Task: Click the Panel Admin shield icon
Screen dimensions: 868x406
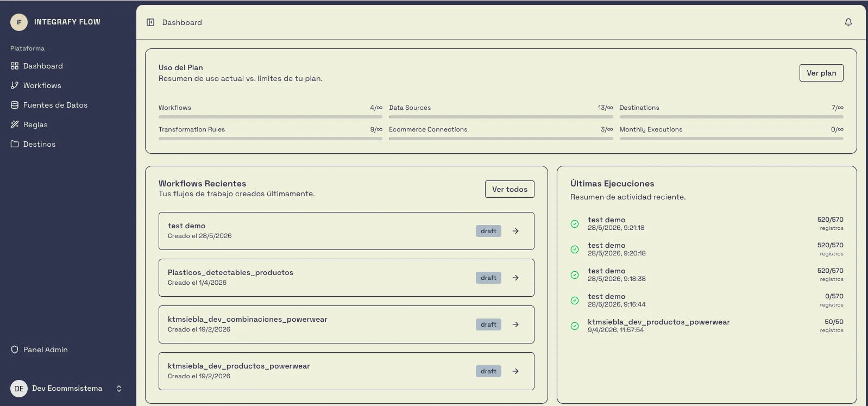Action: (15, 349)
